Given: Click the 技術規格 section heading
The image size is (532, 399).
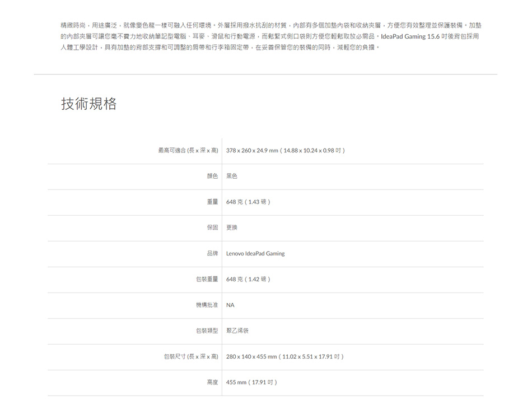Looking at the screenshot, I should pos(88,104).
